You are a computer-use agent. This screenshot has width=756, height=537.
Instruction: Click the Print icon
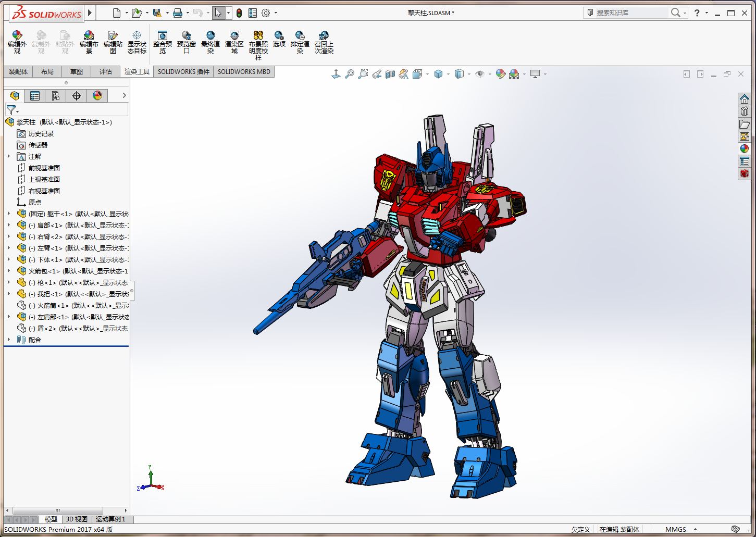tap(178, 13)
